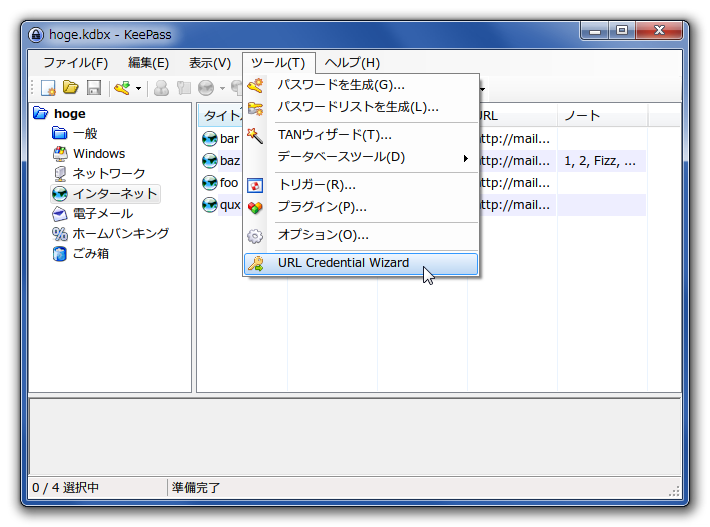
Task: Open プラグイン(P)... menu entry
Action: [x=361, y=207]
